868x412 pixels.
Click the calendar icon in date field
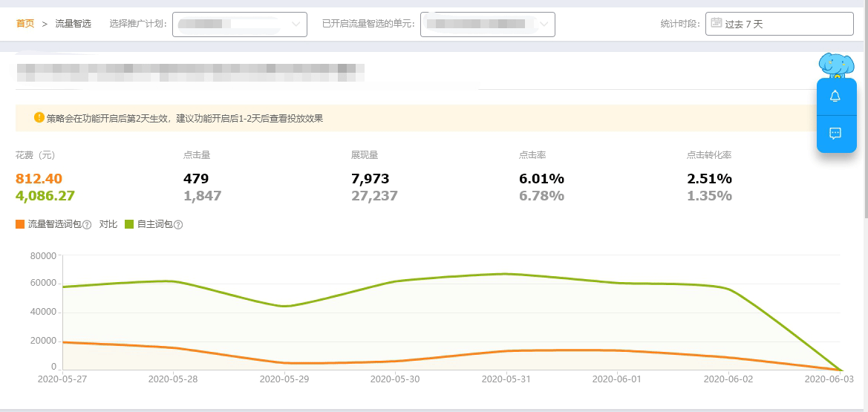tap(716, 23)
